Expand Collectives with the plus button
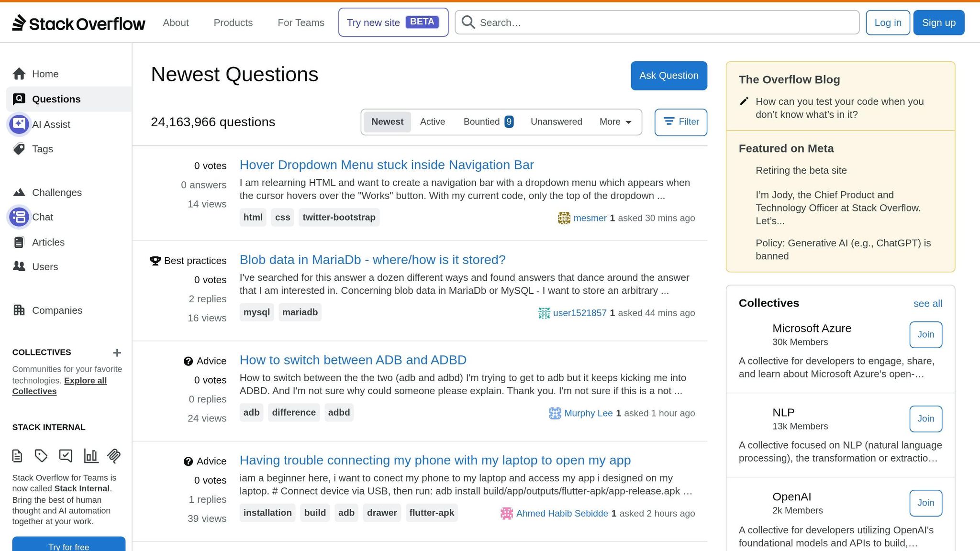The image size is (980, 551). point(117,353)
